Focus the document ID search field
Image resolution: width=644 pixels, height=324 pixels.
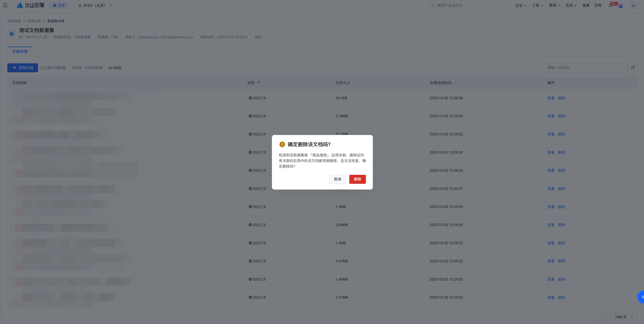pos(585,68)
